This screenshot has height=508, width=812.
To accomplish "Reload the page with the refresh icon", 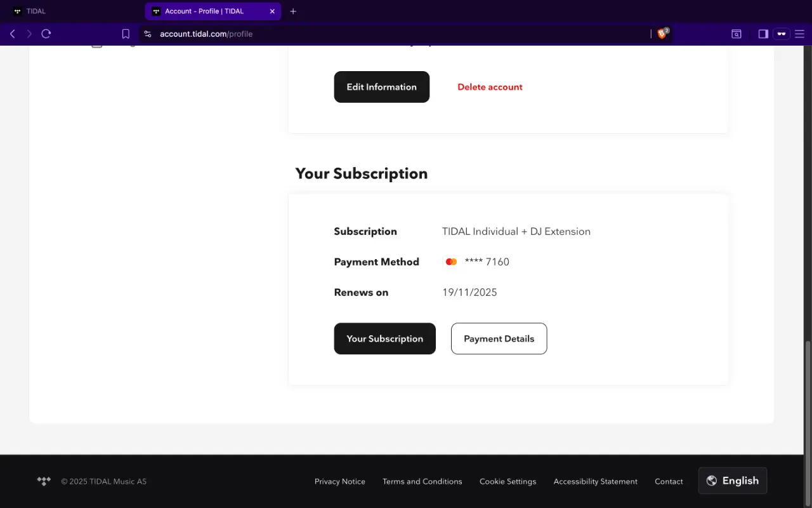I will pyautogui.click(x=46, y=34).
